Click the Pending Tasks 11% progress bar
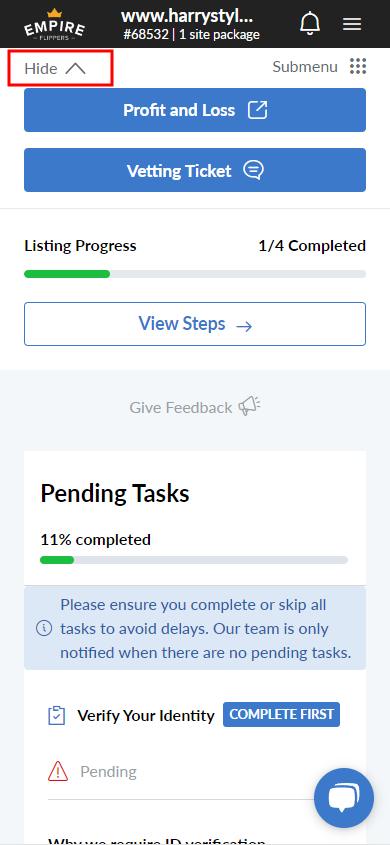 pos(194,560)
